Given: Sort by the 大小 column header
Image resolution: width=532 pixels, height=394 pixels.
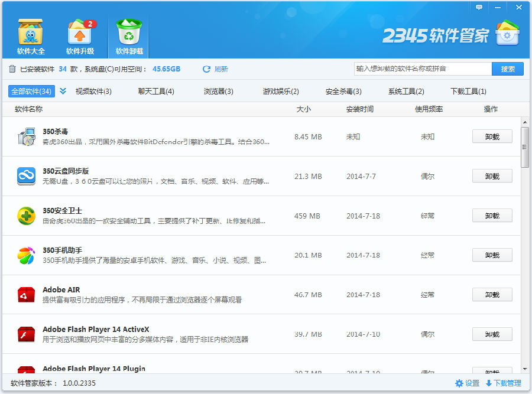Looking at the screenshot, I should [x=304, y=109].
